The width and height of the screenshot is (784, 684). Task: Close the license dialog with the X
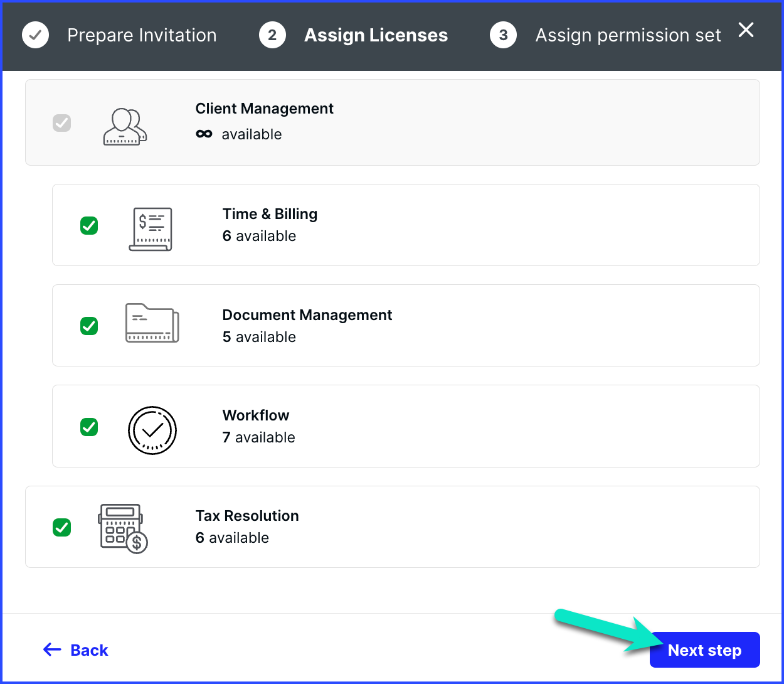tap(746, 29)
